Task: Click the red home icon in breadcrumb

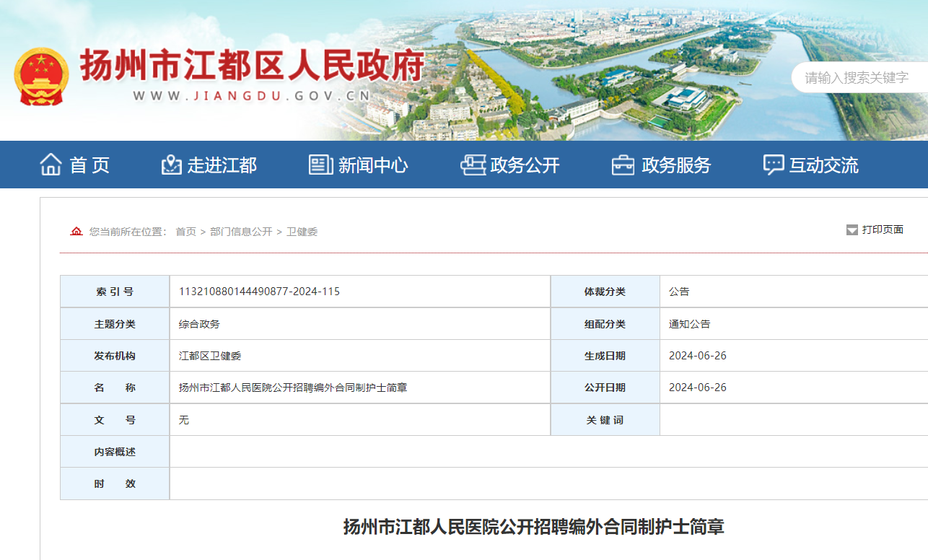Action: [76, 232]
